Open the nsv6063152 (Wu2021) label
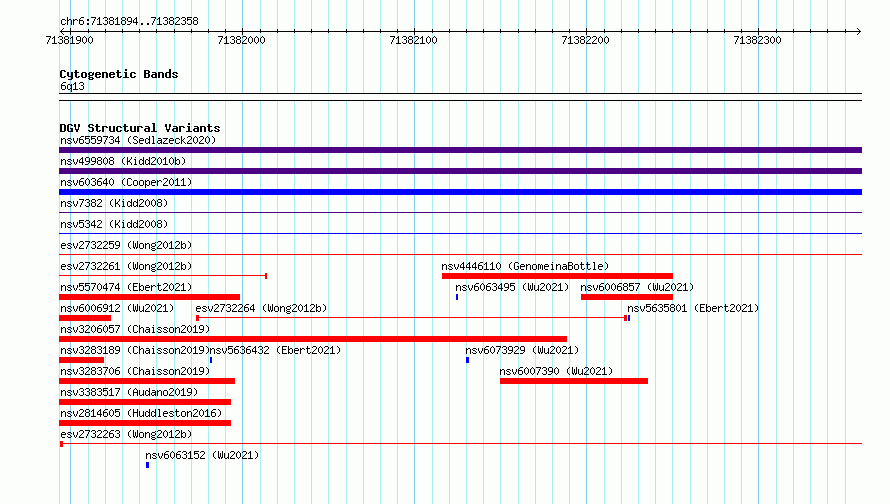Viewport: 890px width, 504px height. (x=202, y=455)
